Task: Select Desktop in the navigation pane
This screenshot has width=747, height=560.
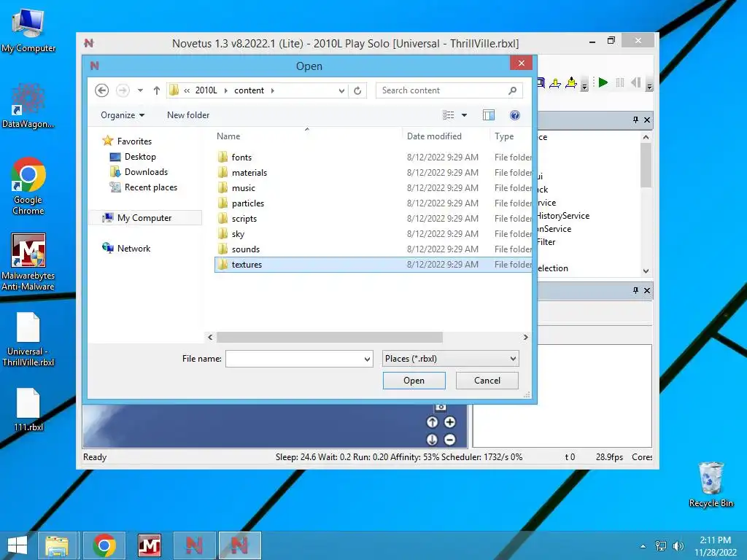Action: 140,157
